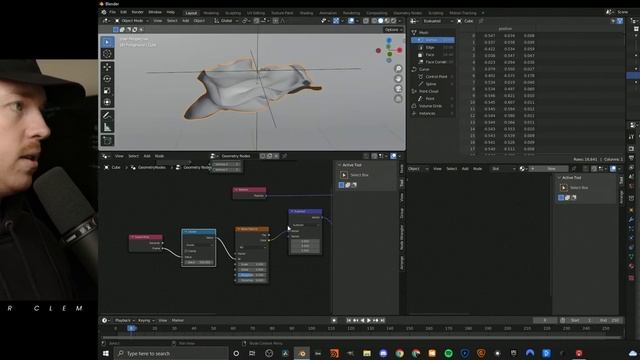This screenshot has width=640, height=360.
Task: Select the Measure tool in viewport toolbar
Action: [x=107, y=127]
